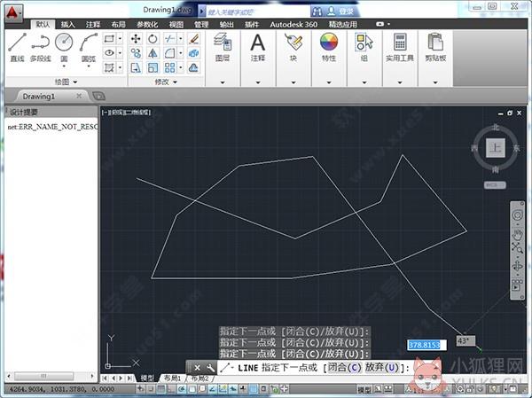Activate the Offset tool in Modify panel

[x=193, y=68]
